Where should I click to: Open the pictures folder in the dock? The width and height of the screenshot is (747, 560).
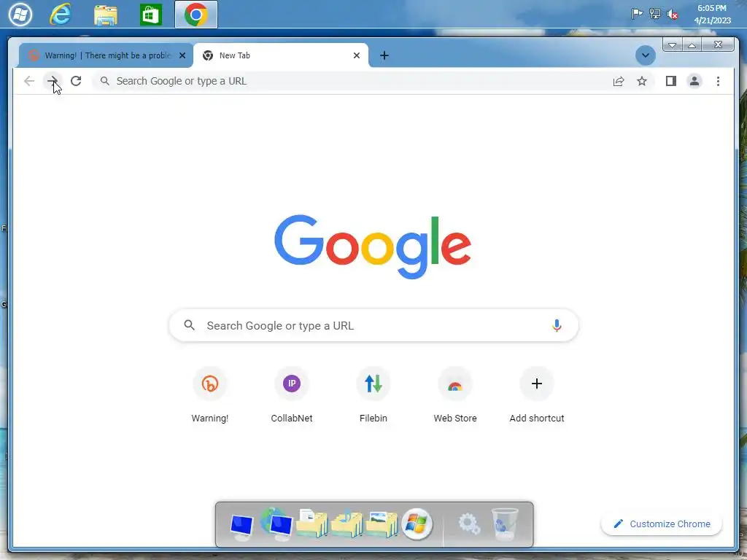tap(382, 524)
